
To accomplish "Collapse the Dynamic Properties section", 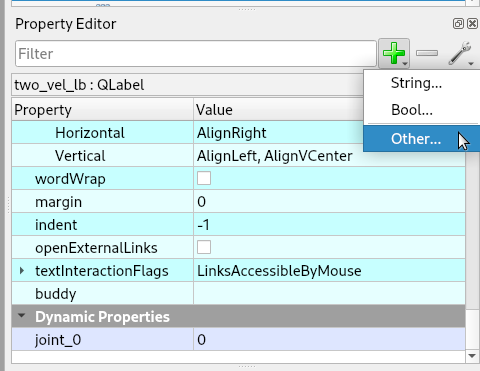I will 22,315.
